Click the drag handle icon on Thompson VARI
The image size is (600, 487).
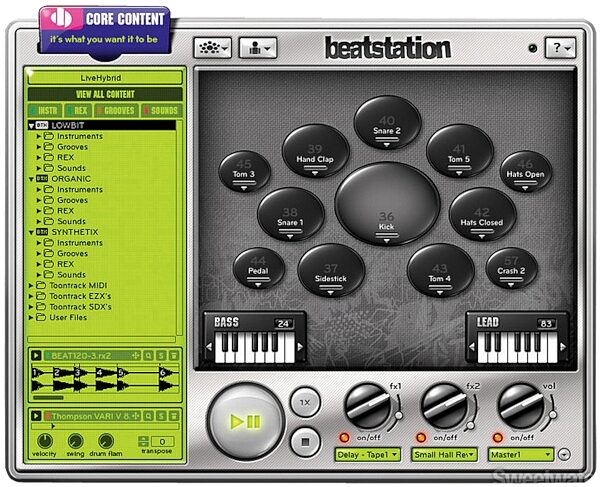[136, 415]
